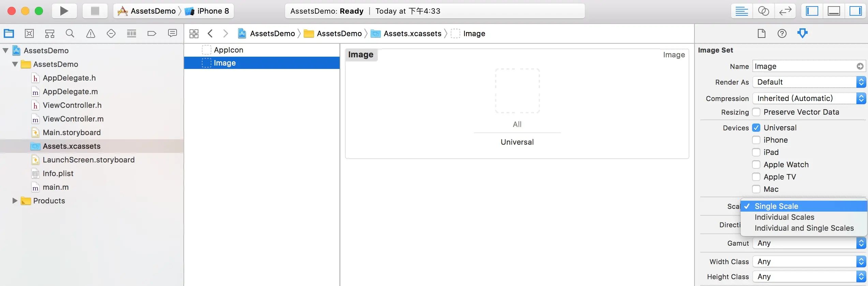Stop the running scheme
868x286 pixels.
[95, 11]
